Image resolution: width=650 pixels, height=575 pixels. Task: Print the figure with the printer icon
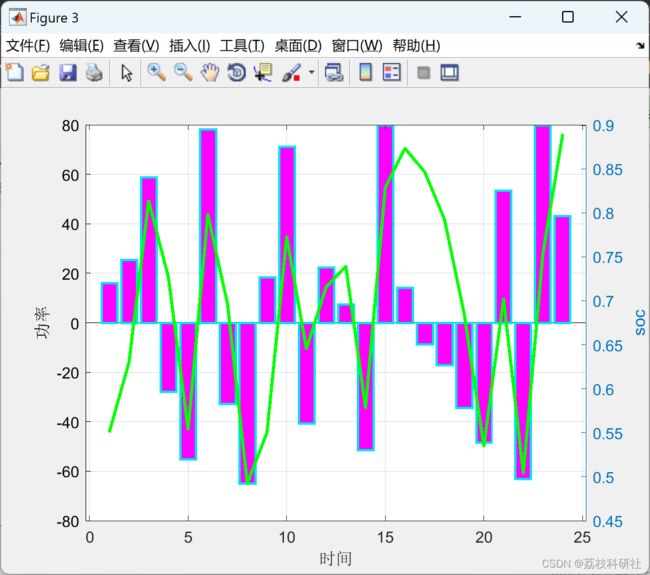point(94,73)
